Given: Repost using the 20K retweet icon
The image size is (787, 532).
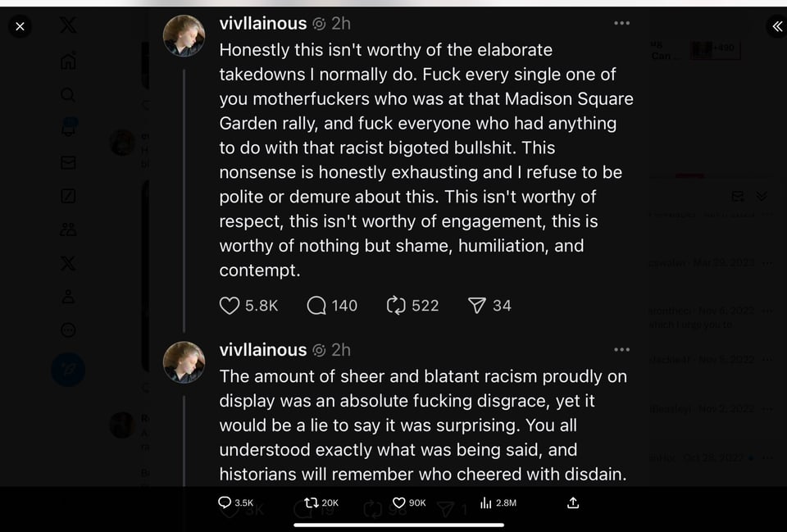Looking at the screenshot, I should (x=311, y=502).
